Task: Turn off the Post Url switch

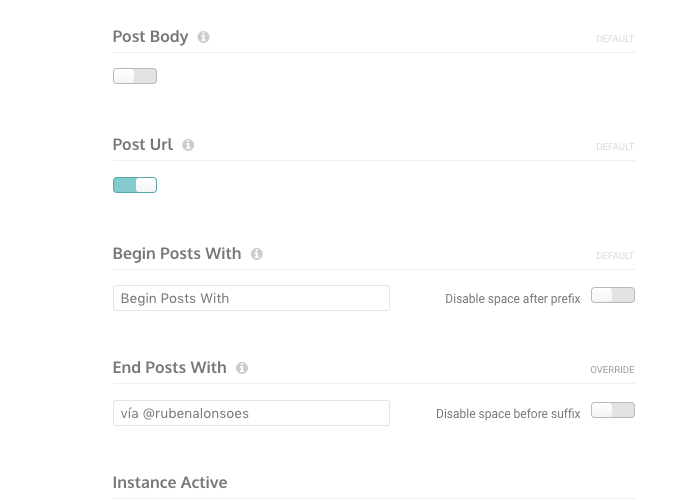Action: [x=135, y=185]
